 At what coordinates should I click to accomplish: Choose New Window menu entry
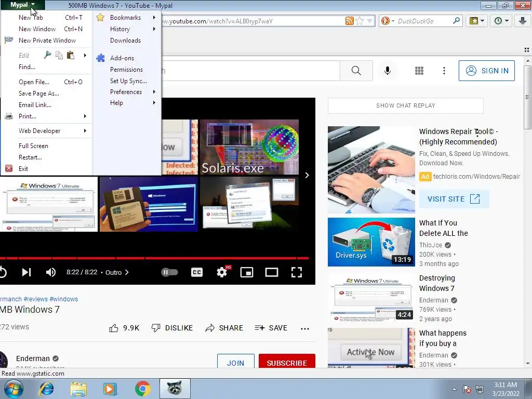click(47, 29)
